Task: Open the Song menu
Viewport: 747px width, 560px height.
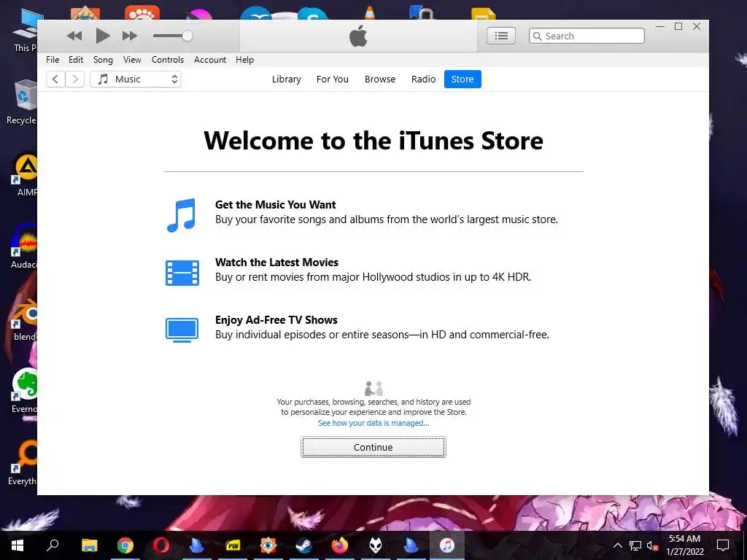Action: [x=103, y=60]
